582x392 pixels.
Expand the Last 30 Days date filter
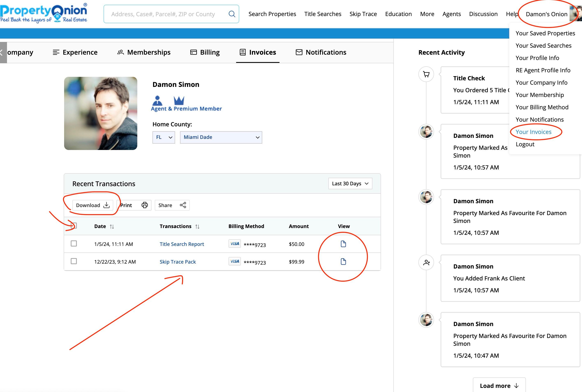[x=350, y=183]
